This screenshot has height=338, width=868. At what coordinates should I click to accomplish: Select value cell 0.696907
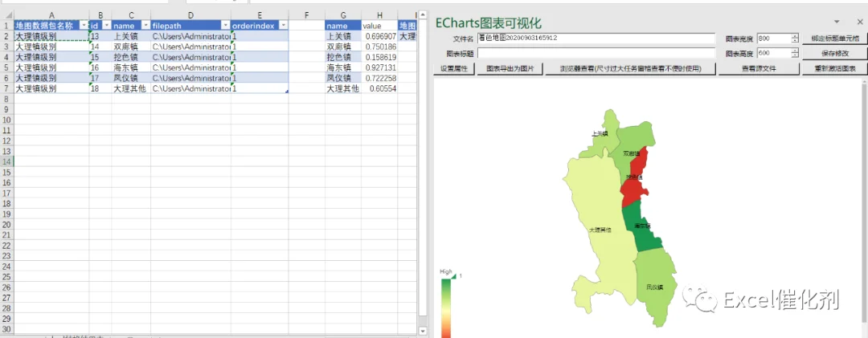(379, 36)
